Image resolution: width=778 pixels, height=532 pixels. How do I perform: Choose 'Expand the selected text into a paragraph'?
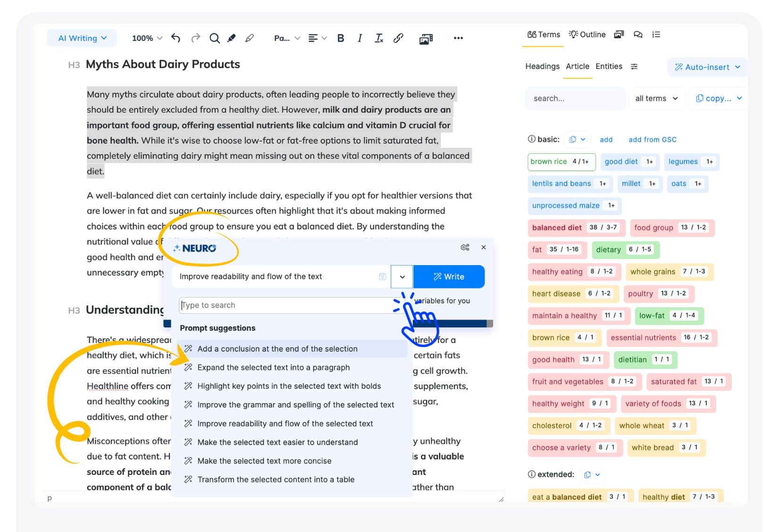click(x=291, y=367)
